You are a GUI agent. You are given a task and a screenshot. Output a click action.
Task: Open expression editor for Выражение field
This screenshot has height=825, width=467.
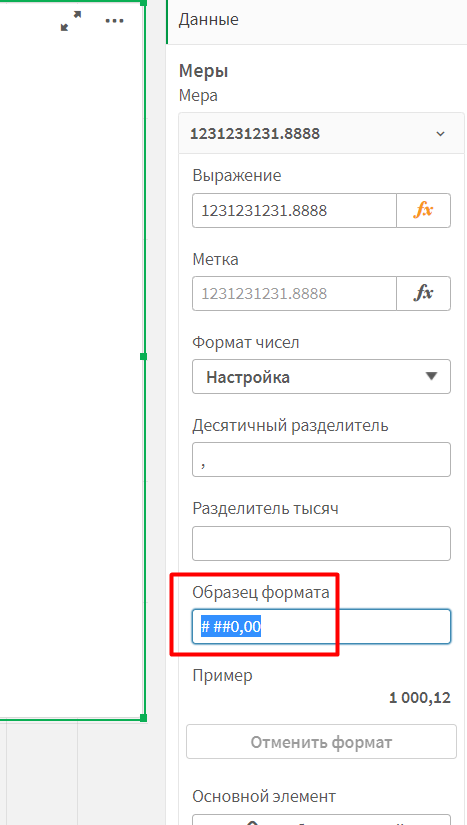pyautogui.click(x=423, y=210)
